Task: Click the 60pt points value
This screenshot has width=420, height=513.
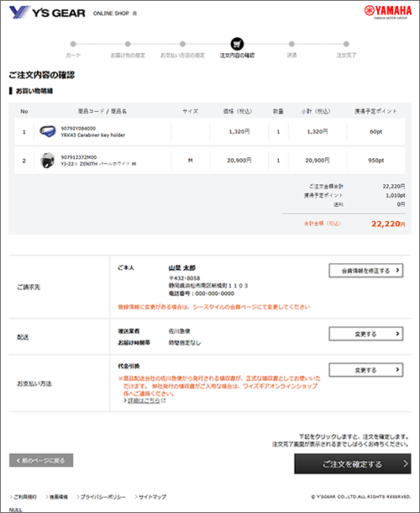Action: point(375,131)
